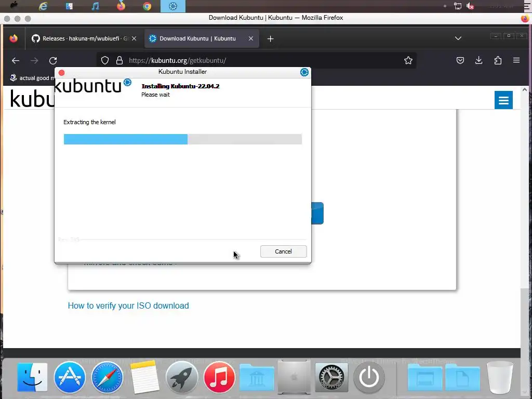Open music note app in top bar

click(96, 6)
